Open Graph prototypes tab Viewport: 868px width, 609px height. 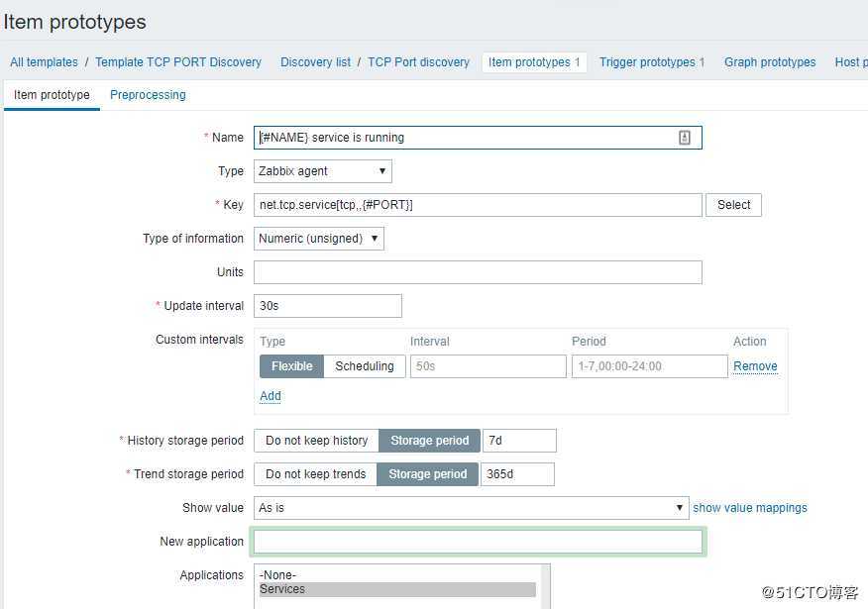(770, 62)
